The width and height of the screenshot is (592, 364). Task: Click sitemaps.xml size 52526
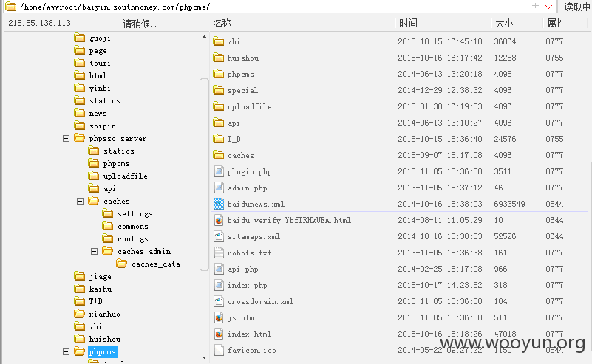505,236
